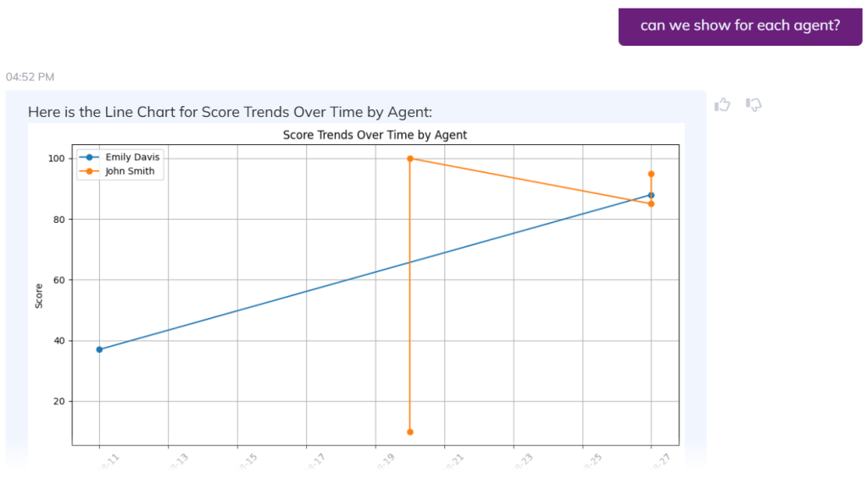This screenshot has height=480, width=868.
Task: Click the blue Emily Davis legend marker
Action: tap(89, 158)
